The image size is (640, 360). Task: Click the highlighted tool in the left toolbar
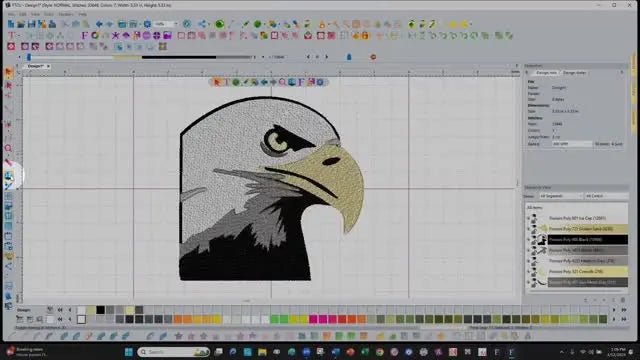[9, 176]
